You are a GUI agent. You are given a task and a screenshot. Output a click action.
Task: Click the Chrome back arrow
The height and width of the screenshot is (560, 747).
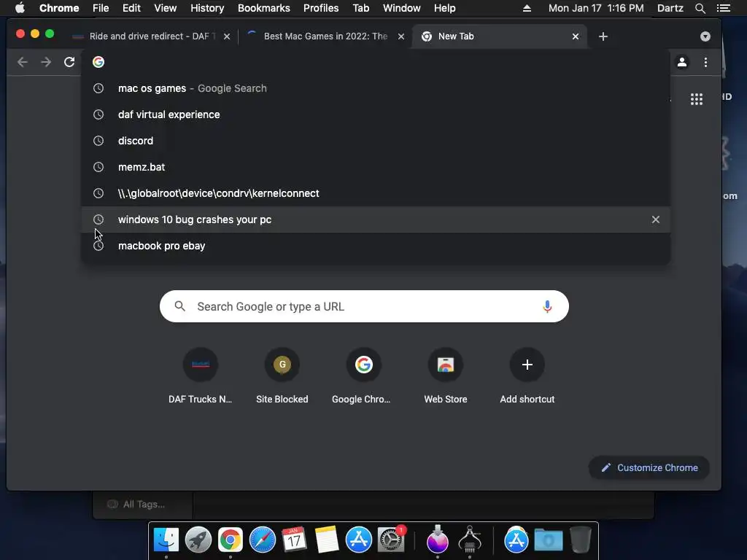(23, 63)
